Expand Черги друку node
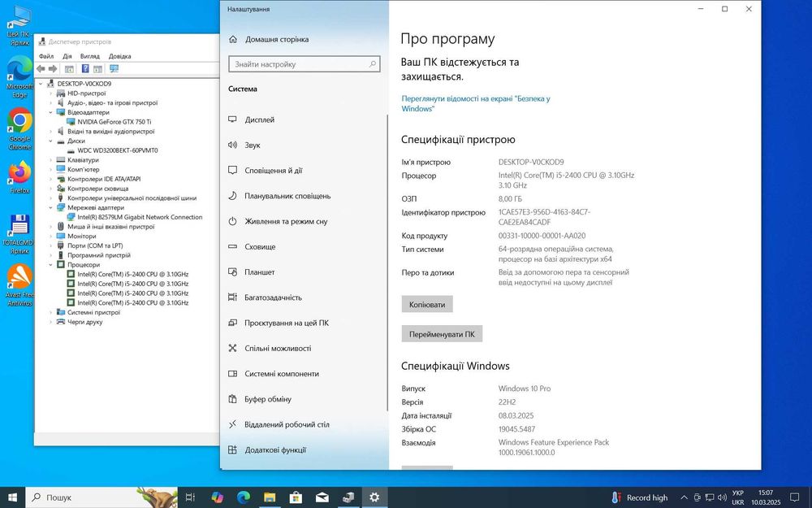This screenshot has width=812, height=508. (x=50, y=322)
